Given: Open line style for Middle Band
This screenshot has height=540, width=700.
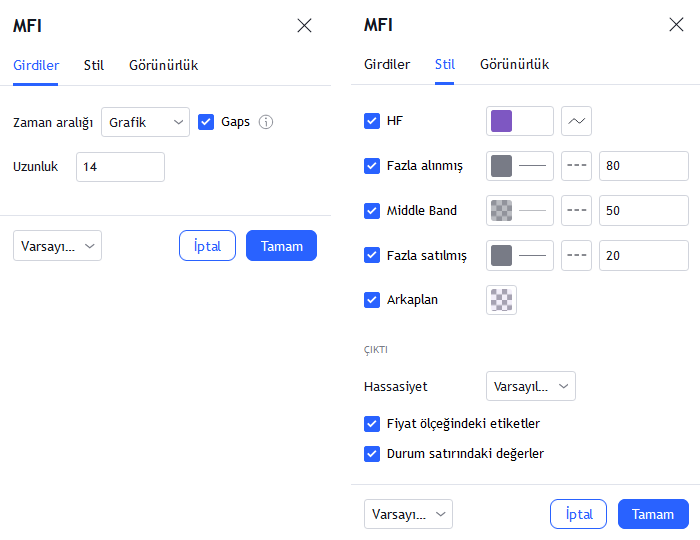Looking at the screenshot, I should point(577,211).
